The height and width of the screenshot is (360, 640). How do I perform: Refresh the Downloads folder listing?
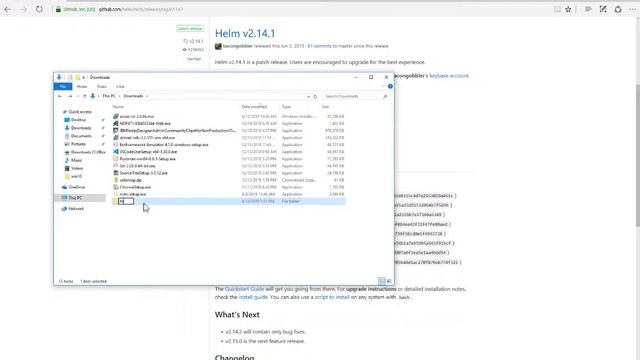tap(315, 96)
